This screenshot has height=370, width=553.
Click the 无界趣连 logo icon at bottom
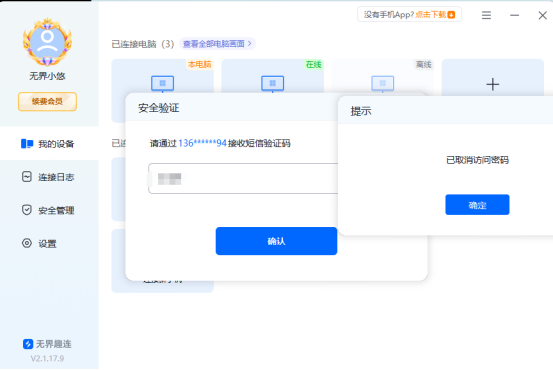pyautogui.click(x=28, y=344)
